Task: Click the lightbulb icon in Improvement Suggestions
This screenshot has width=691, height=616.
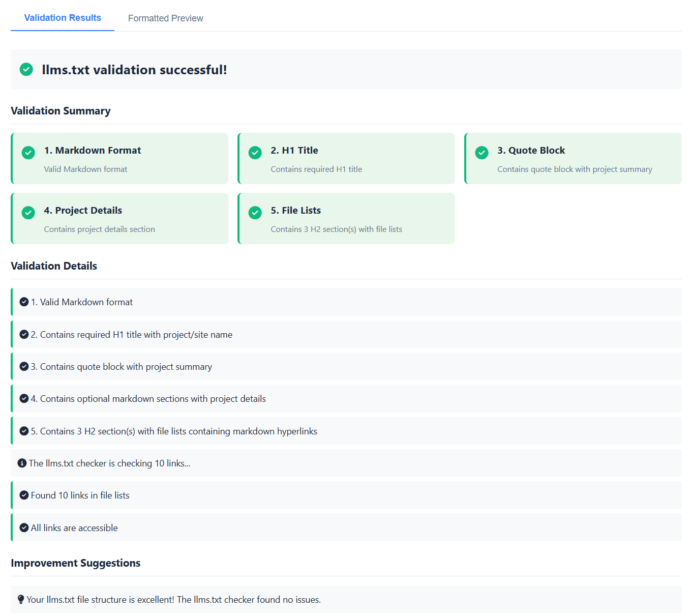Action: coord(21,599)
